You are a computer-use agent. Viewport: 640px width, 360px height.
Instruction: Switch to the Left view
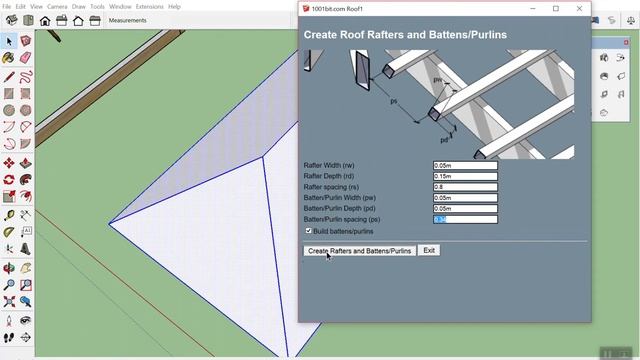(x=95, y=20)
